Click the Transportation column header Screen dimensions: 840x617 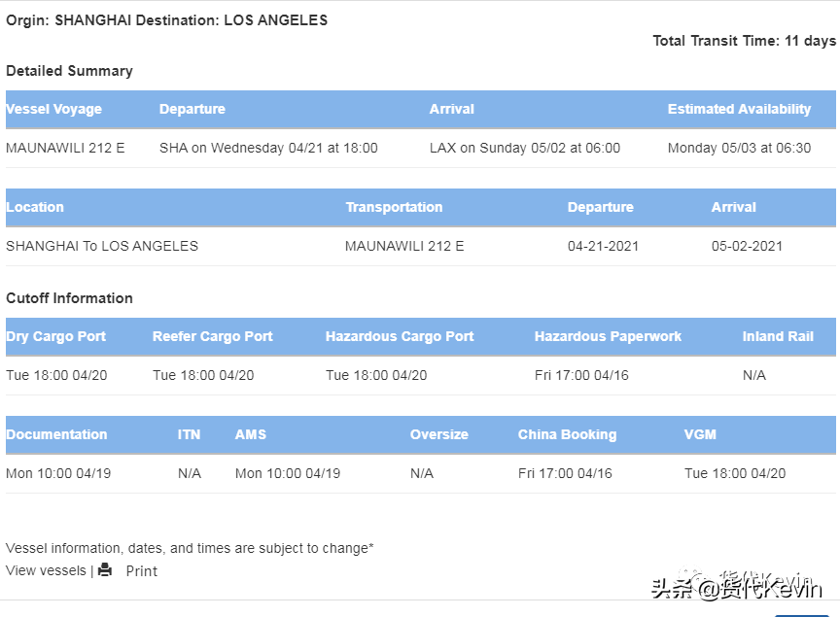click(394, 207)
